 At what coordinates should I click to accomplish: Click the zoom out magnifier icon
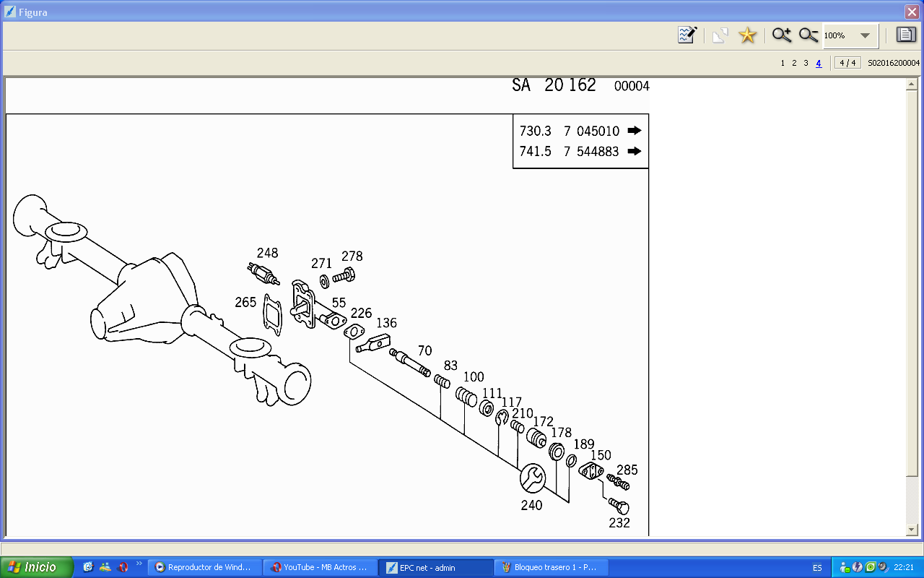[808, 35]
